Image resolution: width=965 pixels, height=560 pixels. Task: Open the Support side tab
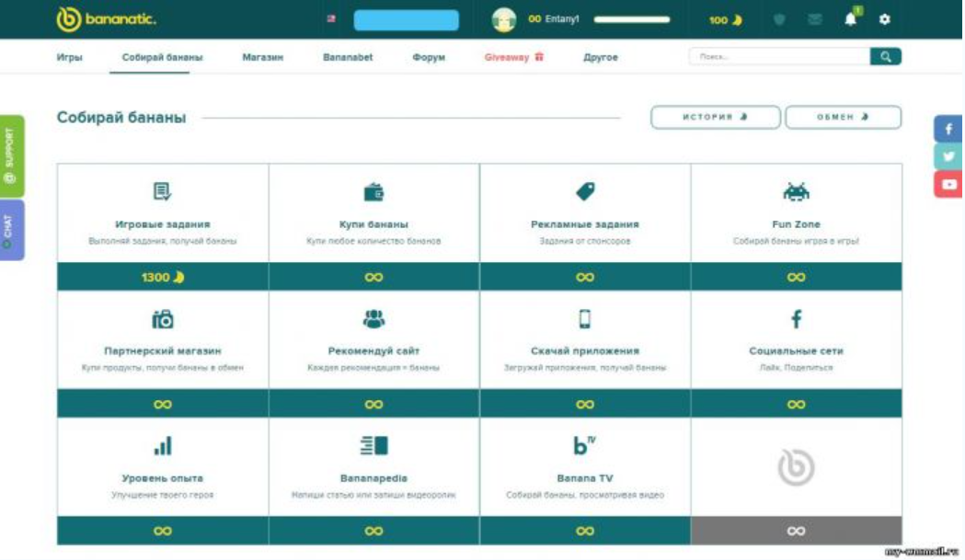(12, 156)
